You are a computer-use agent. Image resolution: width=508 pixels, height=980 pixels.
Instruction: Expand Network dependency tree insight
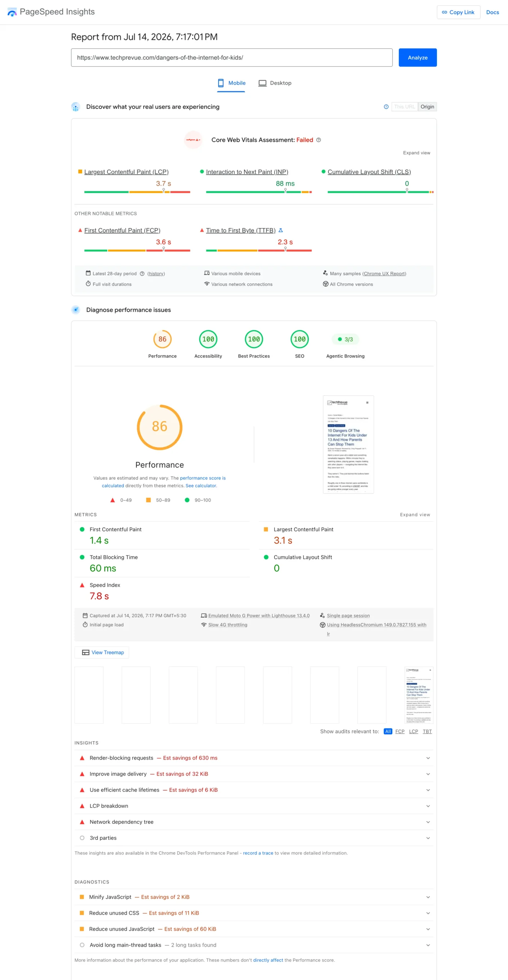point(254,822)
